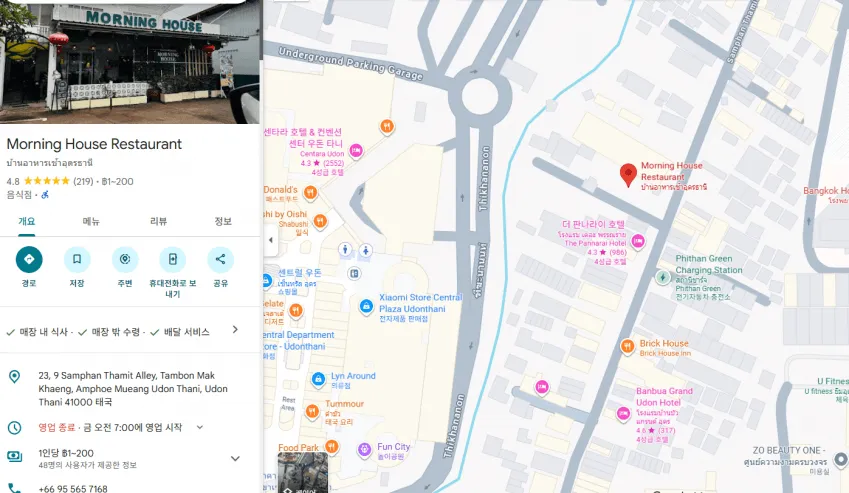Click the 1인당 ฿1~200 price row
Screen dimensions: 849x493
pos(131,458)
